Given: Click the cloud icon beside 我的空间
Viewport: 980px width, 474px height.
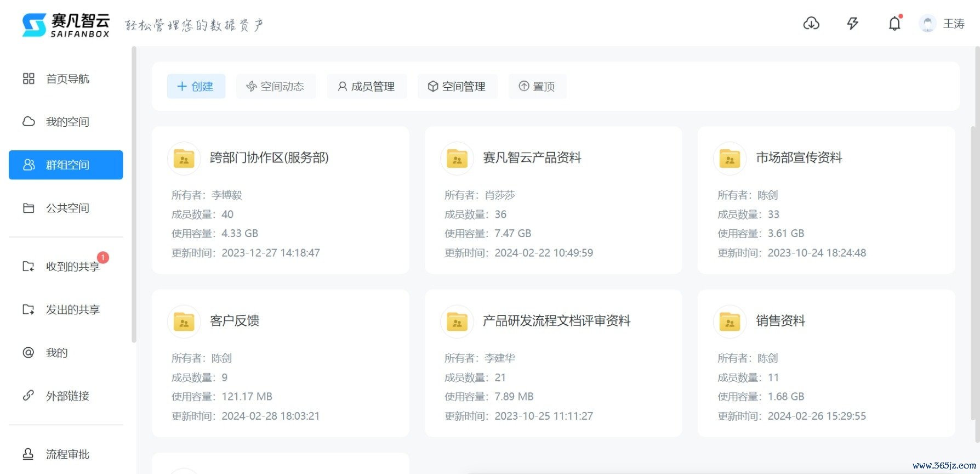Looking at the screenshot, I should click(29, 121).
